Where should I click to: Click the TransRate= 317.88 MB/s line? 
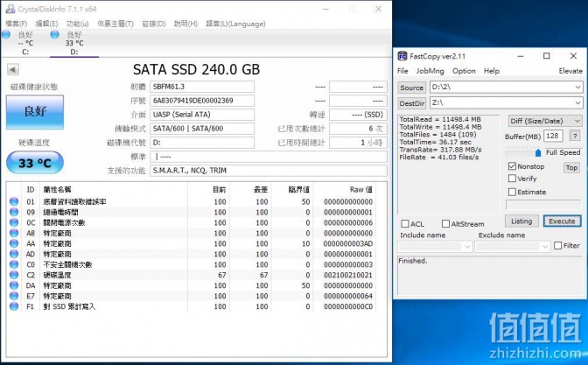[440, 150]
